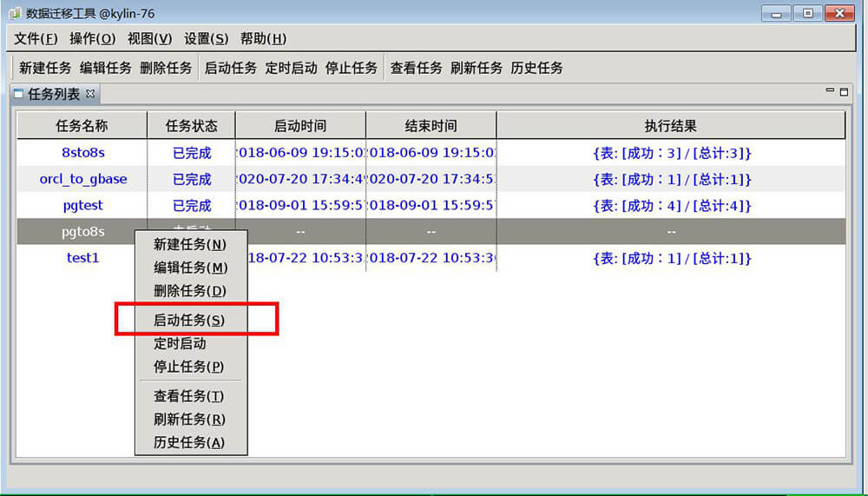Screen dimensions: 868x496
Task: Choose 刷新任务(R) in context menu
Action: tap(189, 420)
